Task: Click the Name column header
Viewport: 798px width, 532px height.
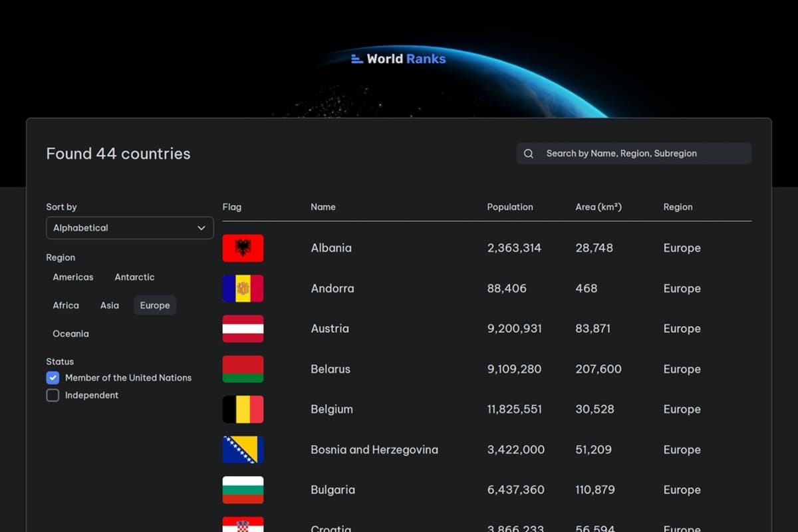Action: (323, 207)
